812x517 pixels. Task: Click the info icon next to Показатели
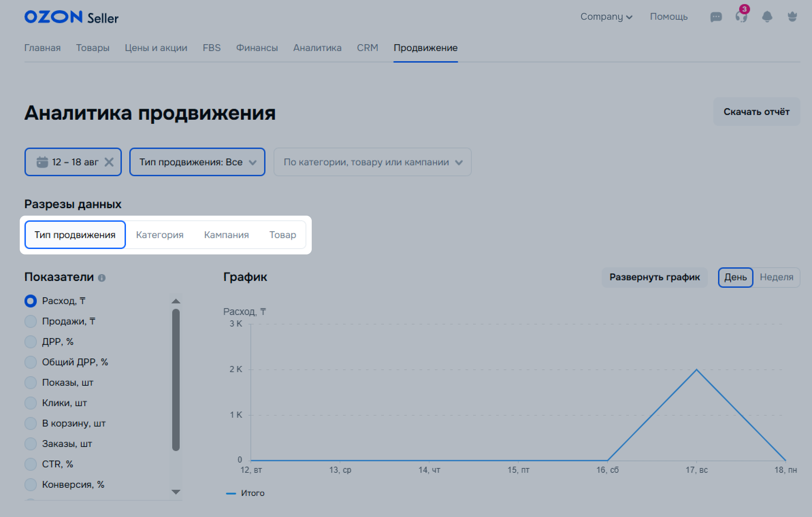pyautogui.click(x=102, y=278)
